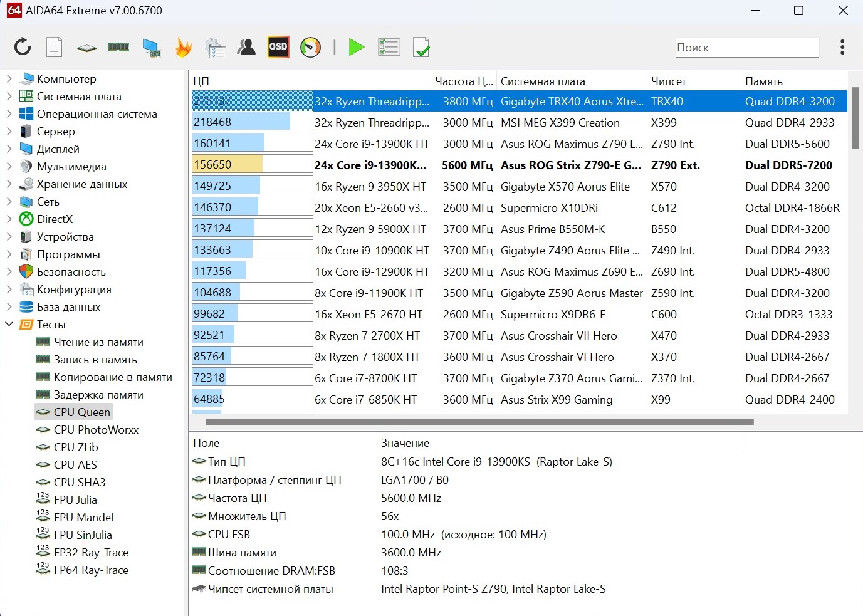
Task: Click the Поиск search field
Action: tap(746, 48)
